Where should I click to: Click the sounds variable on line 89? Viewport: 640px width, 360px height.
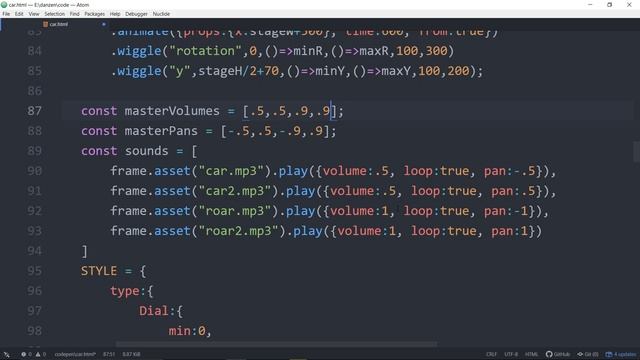tap(147, 151)
